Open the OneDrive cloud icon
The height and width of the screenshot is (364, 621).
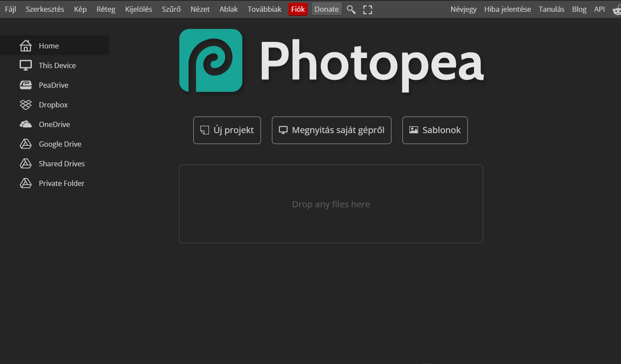click(26, 124)
